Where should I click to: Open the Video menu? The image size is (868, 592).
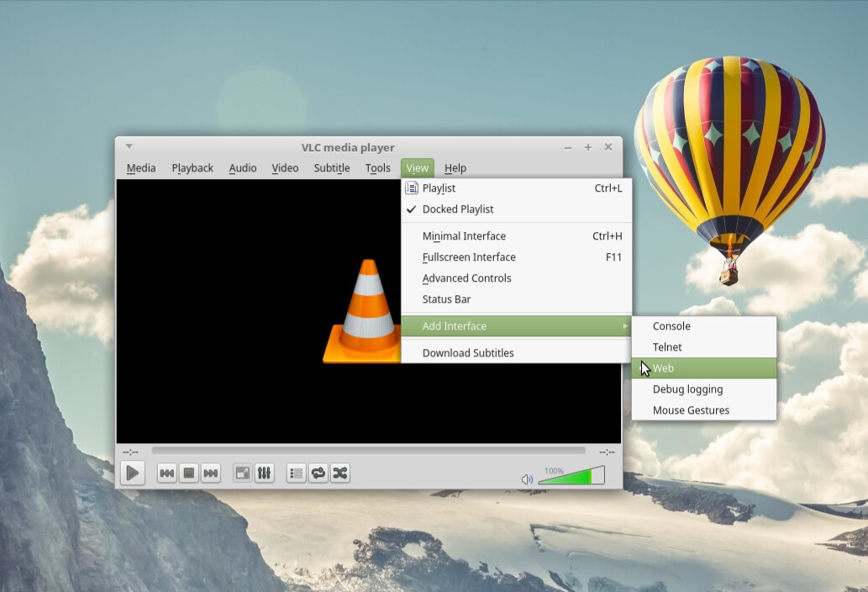coord(285,168)
